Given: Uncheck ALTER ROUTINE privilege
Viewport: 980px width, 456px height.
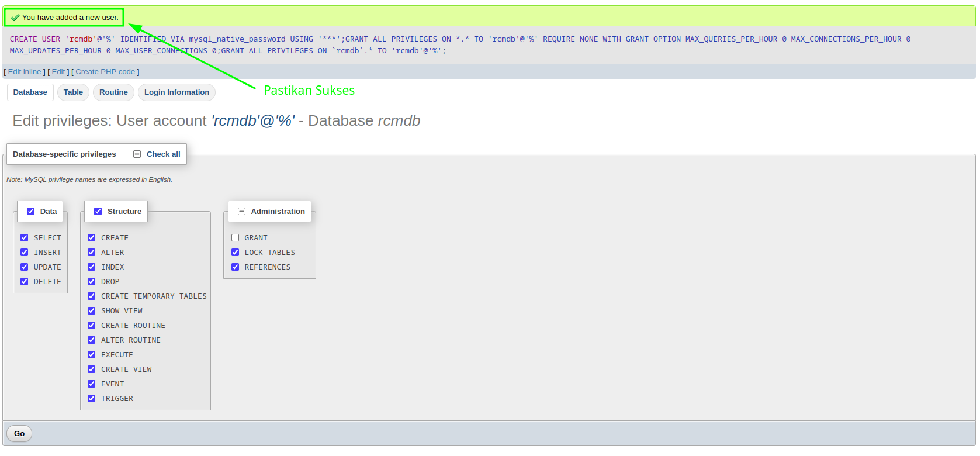Looking at the screenshot, I should (x=92, y=340).
